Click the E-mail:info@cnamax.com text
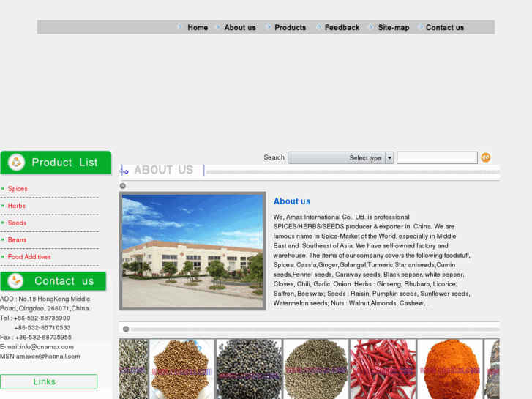 (x=37, y=347)
